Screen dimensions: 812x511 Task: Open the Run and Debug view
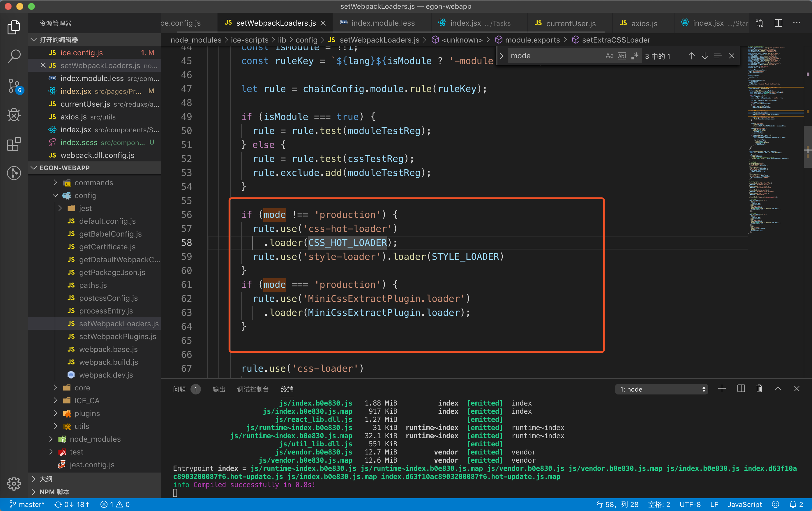coord(14,115)
